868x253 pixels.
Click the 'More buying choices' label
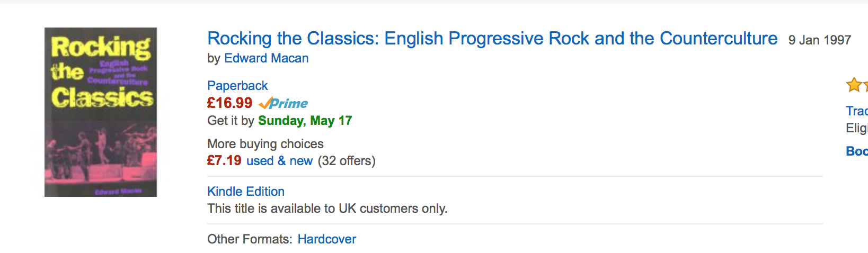[265, 144]
